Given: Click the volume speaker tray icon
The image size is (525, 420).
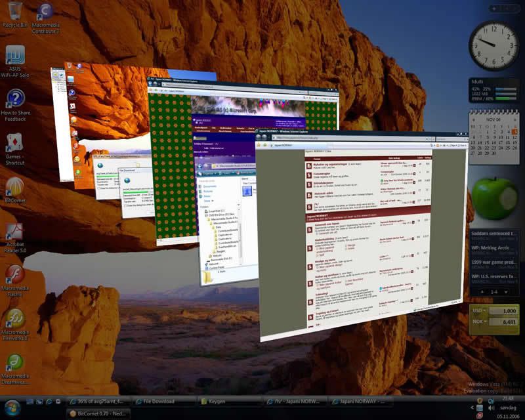Looking at the screenshot, I should (x=491, y=408).
